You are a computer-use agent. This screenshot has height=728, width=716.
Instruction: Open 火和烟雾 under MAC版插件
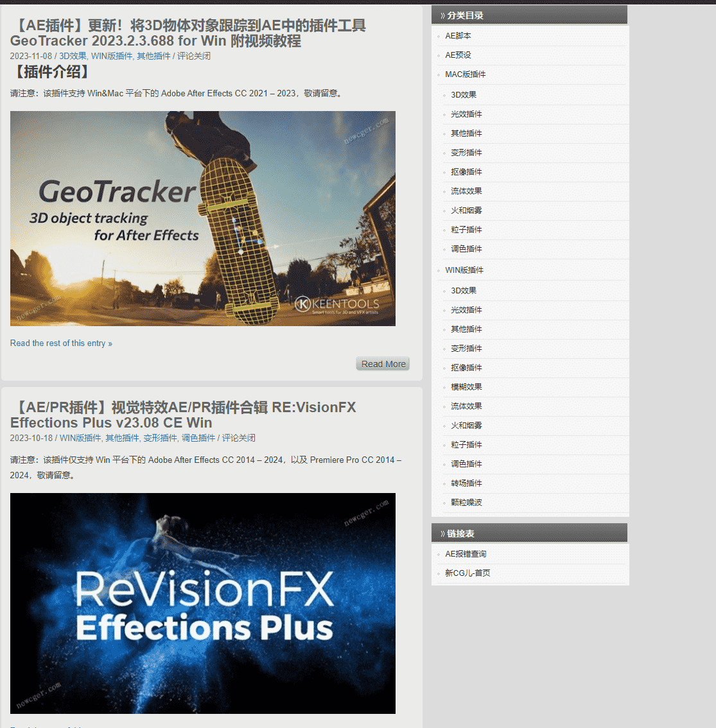[466, 211]
